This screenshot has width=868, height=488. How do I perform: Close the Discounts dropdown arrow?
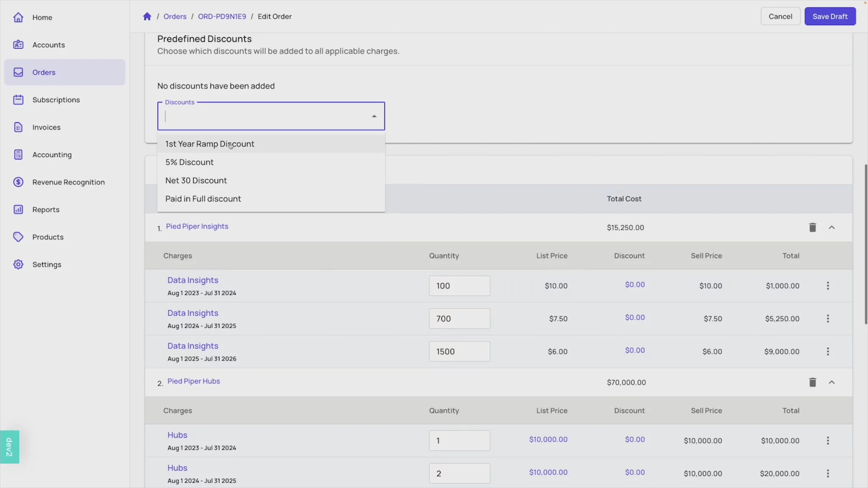374,116
